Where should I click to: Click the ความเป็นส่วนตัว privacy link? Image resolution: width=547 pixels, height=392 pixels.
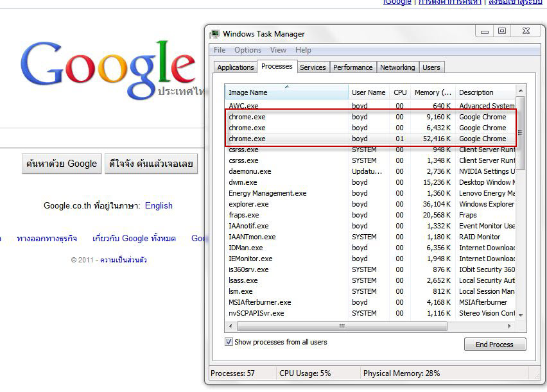coord(123,260)
